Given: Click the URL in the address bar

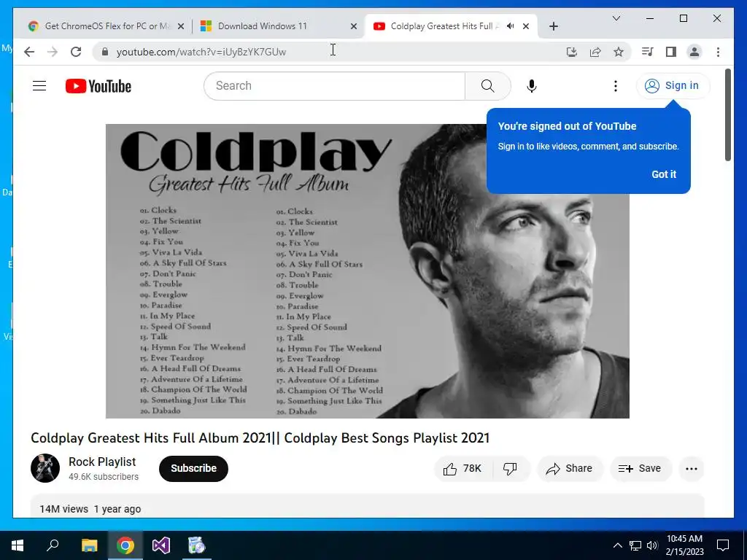Looking at the screenshot, I should [x=201, y=52].
